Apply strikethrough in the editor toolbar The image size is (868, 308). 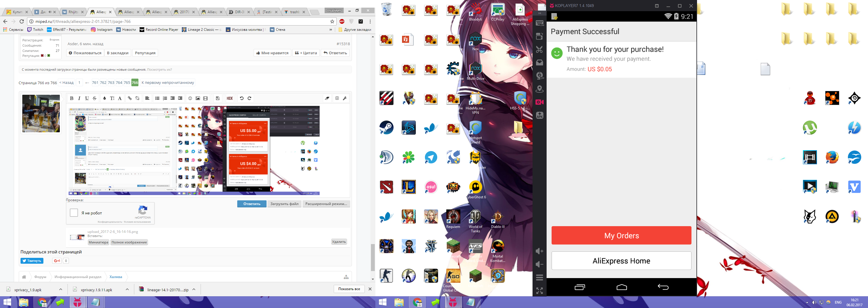point(95,98)
